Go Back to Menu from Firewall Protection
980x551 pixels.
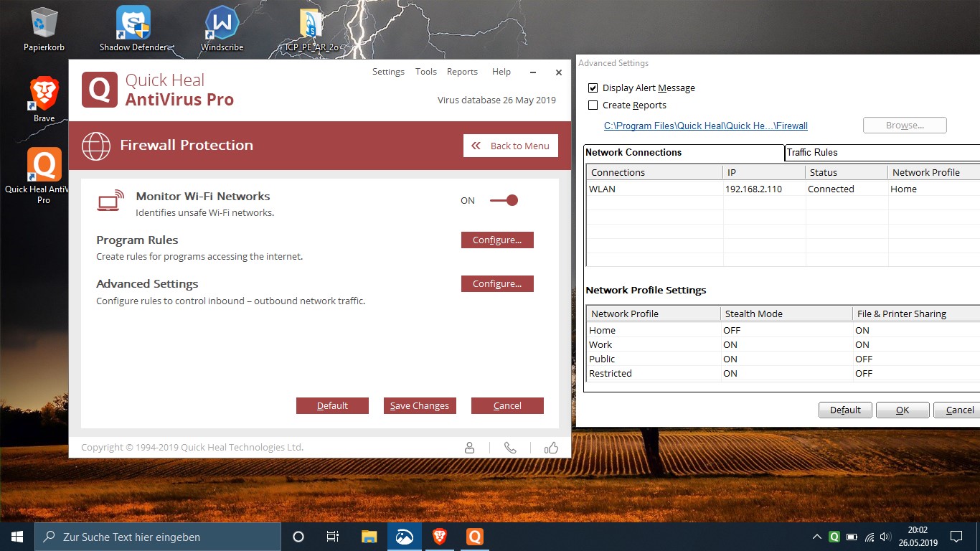511,146
